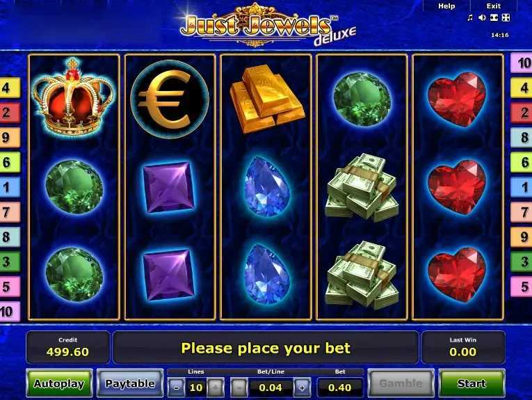
Task: Click the Autoplay button
Action: (x=59, y=383)
